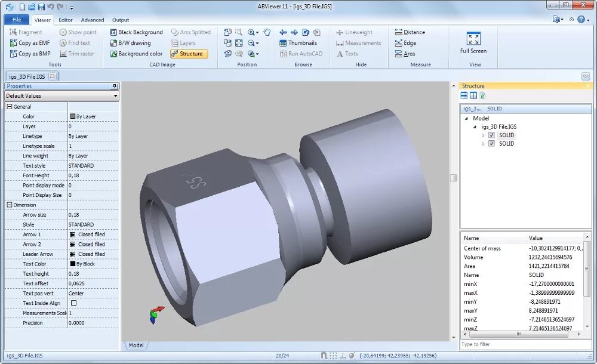597x364 pixels.
Task: Open the File menu
Action: click(x=17, y=20)
